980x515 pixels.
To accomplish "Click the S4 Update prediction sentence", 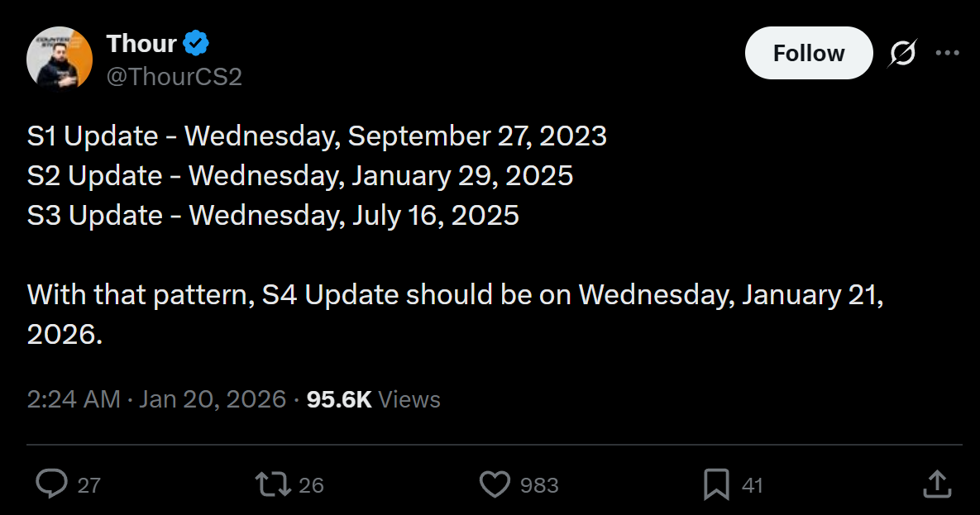I will pos(455,295).
